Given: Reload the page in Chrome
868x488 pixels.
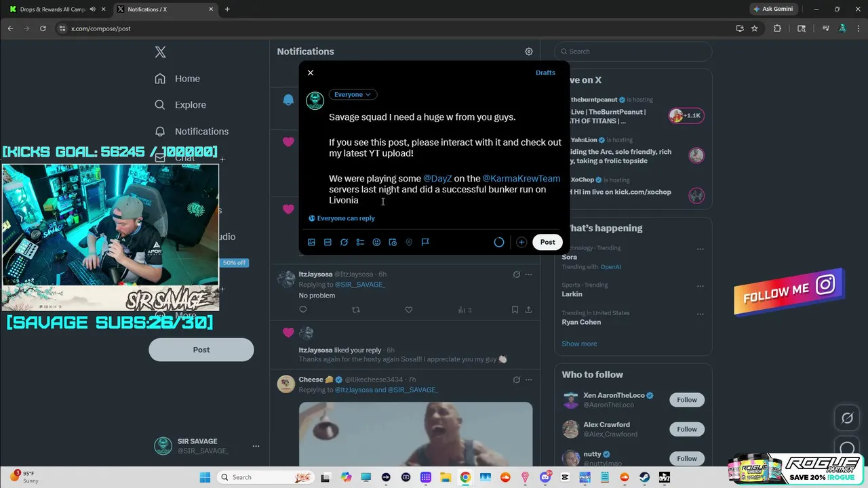Looking at the screenshot, I should click(43, 28).
